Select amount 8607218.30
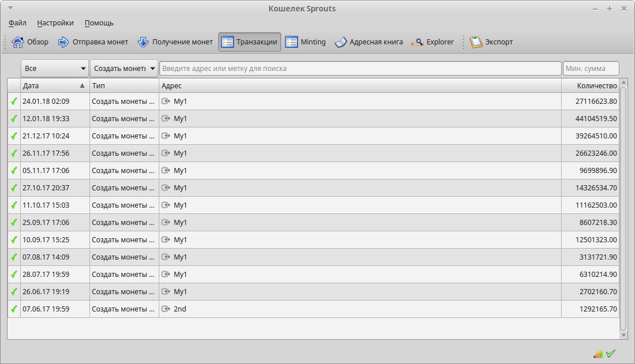 [x=598, y=222]
